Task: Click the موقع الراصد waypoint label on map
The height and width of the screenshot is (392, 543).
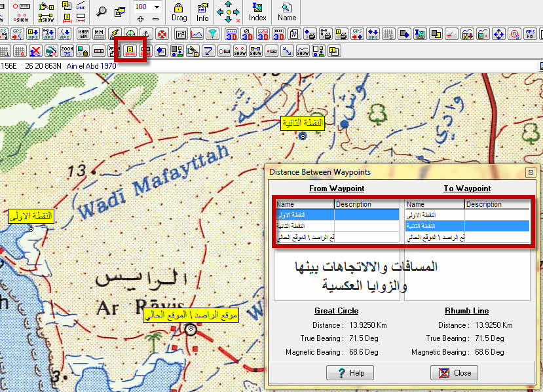Action: (x=191, y=315)
